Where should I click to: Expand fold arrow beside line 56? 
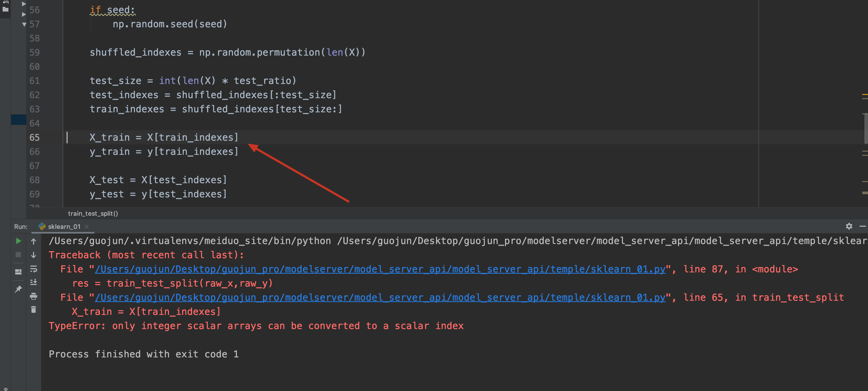pos(24,14)
